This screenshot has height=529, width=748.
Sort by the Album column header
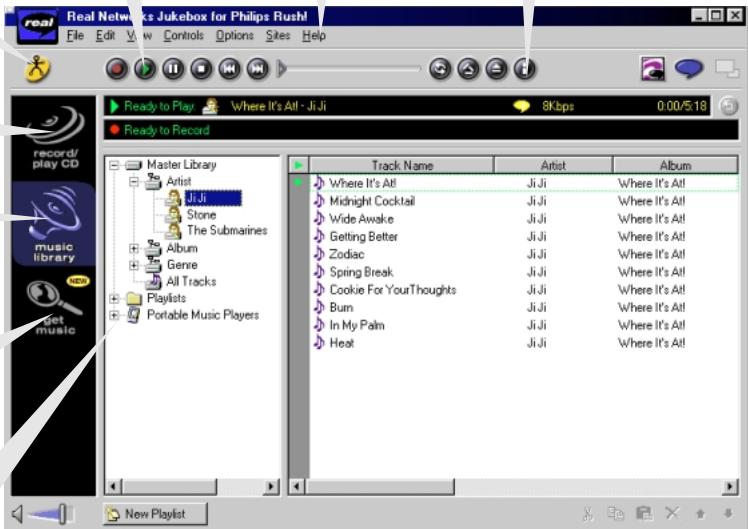[675, 166]
